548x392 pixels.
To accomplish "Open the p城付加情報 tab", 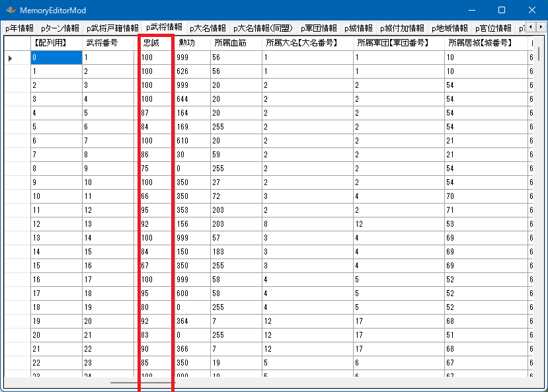I will click(x=402, y=28).
